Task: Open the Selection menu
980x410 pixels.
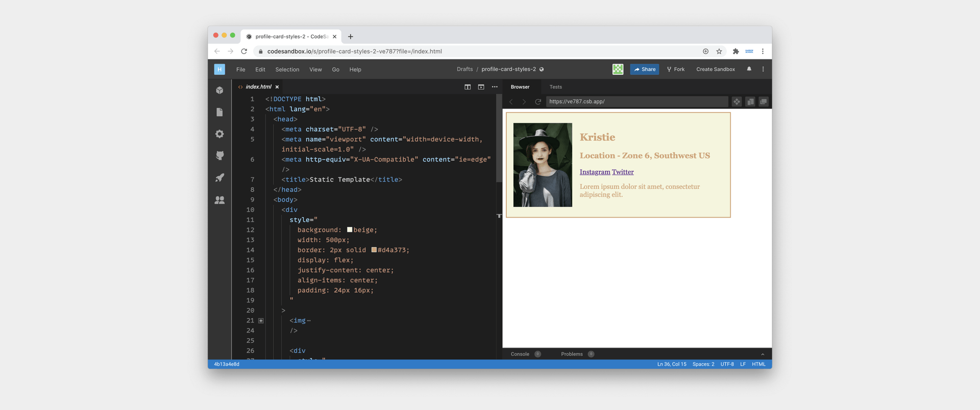Action: coord(287,69)
